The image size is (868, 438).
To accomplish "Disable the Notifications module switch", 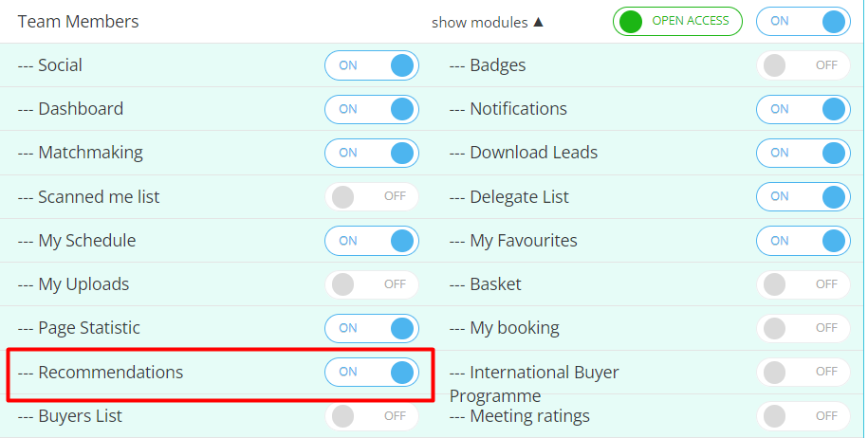I will point(803,109).
